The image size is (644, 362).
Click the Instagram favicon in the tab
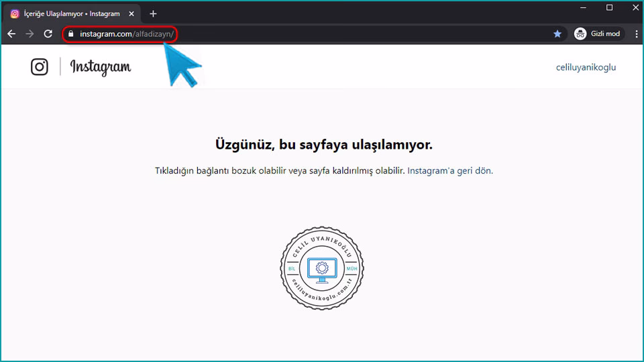(15, 14)
